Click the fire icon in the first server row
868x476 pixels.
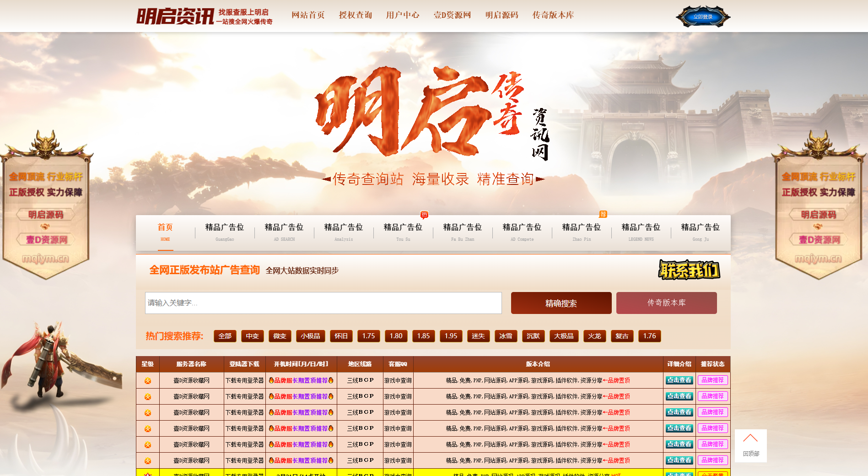tap(147, 380)
